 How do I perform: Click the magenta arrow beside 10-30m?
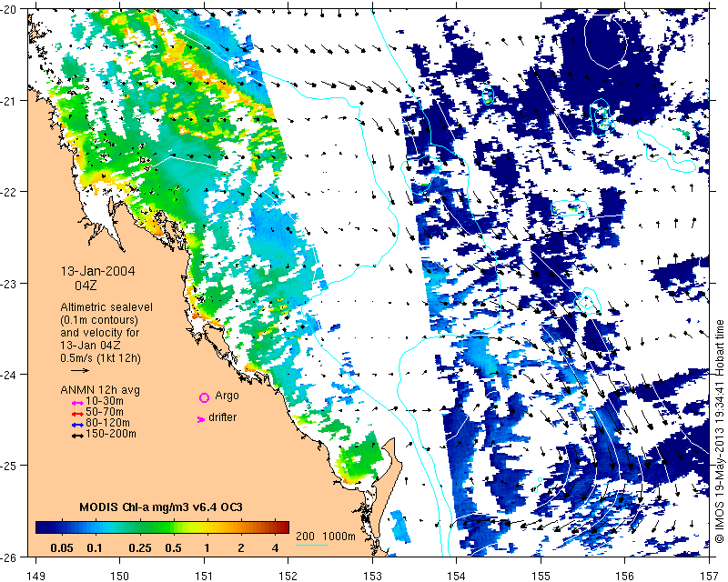pyautogui.click(x=77, y=403)
